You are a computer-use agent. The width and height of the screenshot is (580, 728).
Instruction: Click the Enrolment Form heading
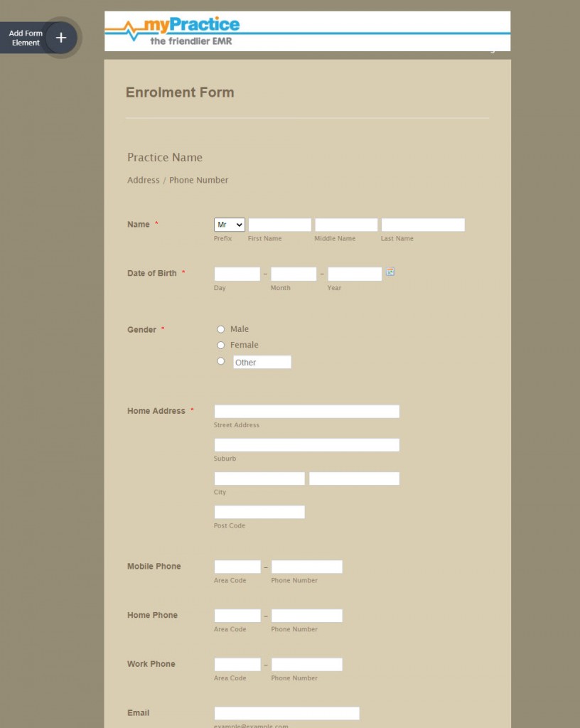click(x=180, y=92)
